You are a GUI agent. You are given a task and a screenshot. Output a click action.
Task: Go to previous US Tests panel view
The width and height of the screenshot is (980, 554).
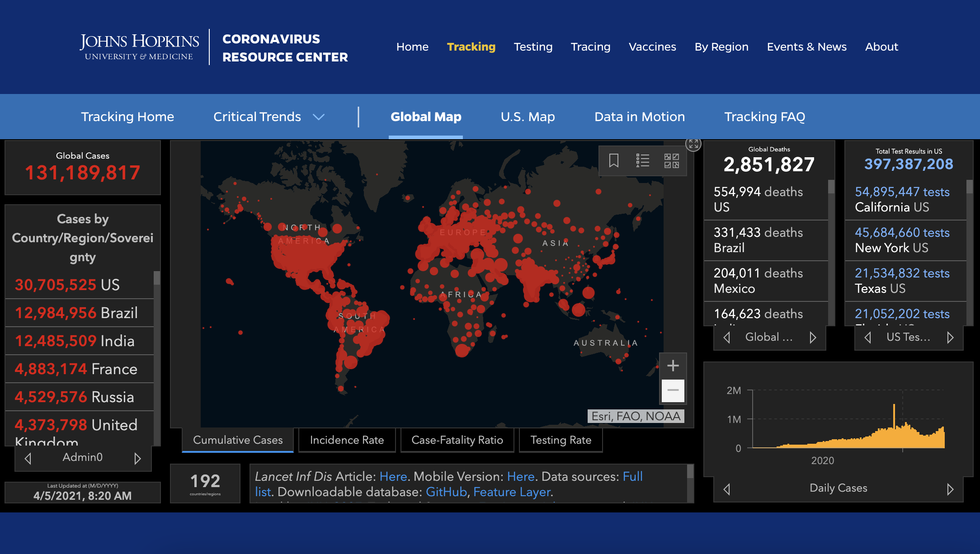867,338
